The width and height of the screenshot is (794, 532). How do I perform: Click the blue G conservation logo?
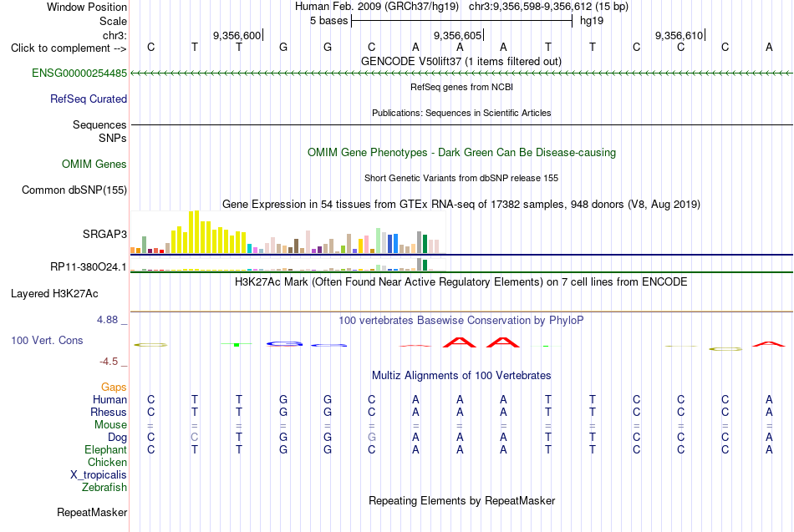pos(284,344)
